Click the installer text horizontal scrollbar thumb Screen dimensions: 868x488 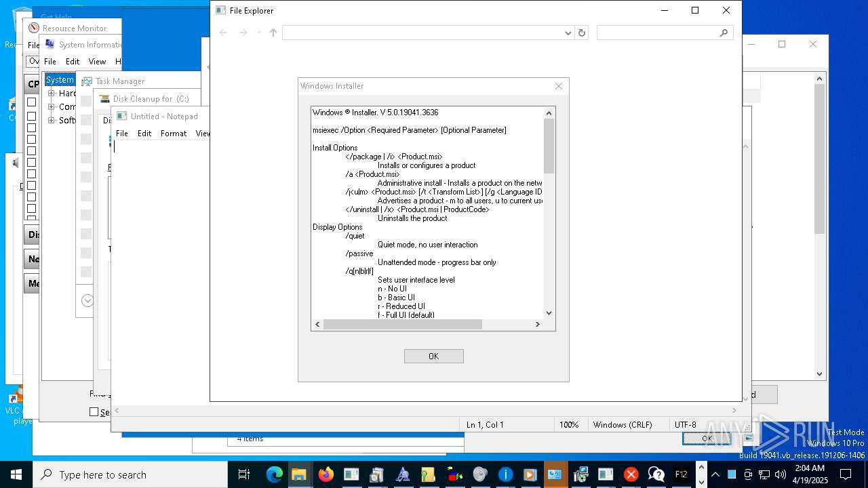click(403, 325)
